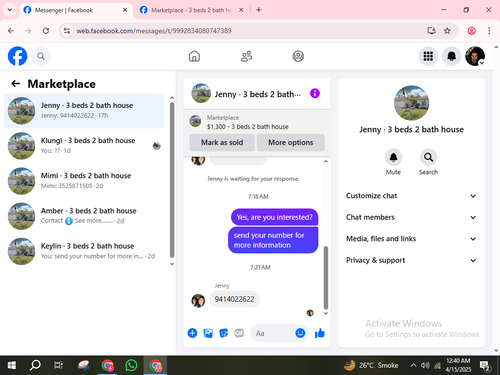
Task: Attach a photo using the image icon
Action: tap(208, 333)
